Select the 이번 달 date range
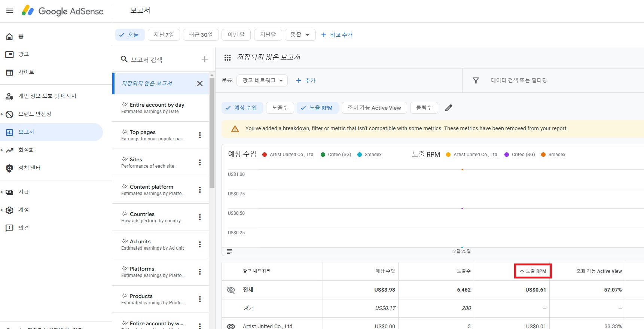This screenshot has width=644, height=329. click(x=236, y=35)
